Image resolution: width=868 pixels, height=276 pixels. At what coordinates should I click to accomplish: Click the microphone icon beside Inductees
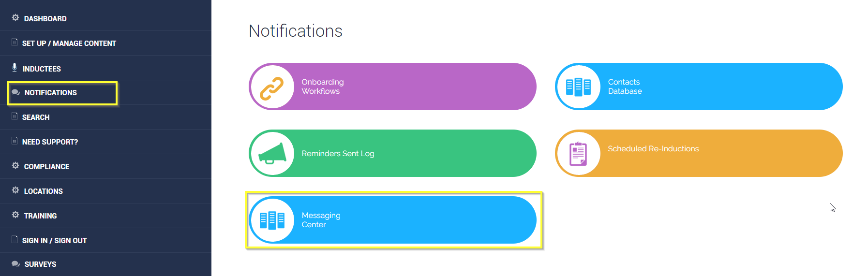15,68
